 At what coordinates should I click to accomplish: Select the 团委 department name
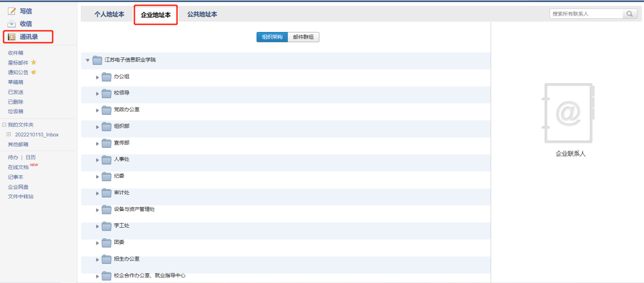119,242
